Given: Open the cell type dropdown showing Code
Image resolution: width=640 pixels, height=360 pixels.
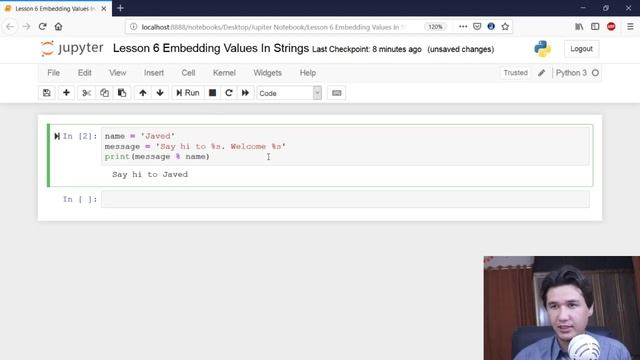Looking at the screenshot, I should coord(289,93).
